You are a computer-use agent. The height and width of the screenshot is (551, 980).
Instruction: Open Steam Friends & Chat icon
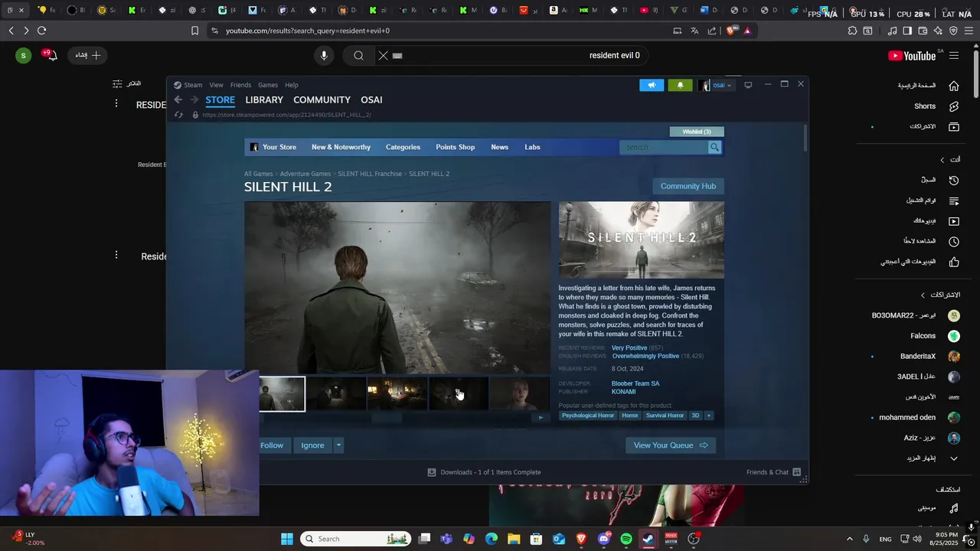point(797,472)
